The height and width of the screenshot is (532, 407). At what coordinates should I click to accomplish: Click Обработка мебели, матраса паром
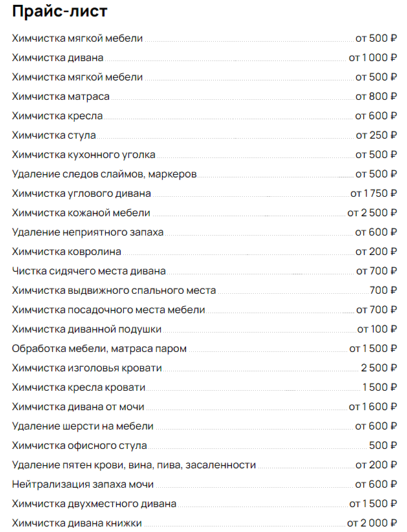coord(99,348)
